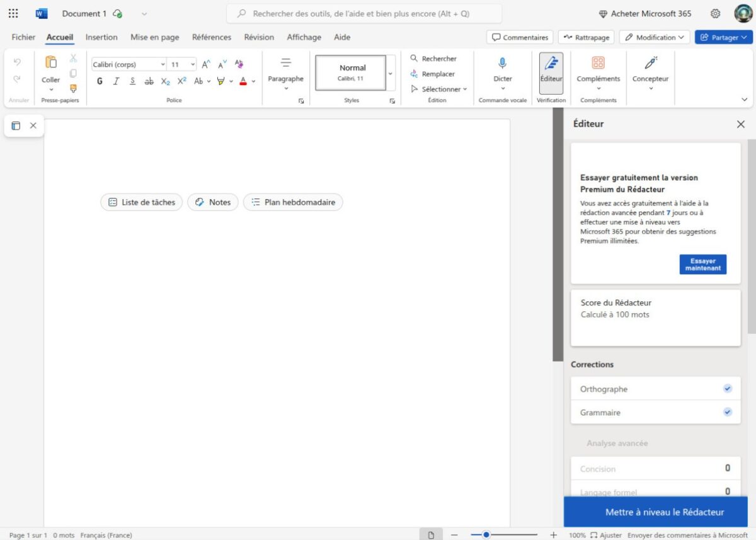756x540 pixels.
Task: Adjust the zoom slider handle
Action: [486, 535]
